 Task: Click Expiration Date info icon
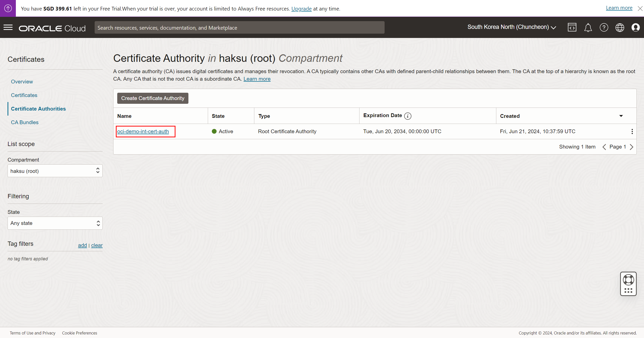pyautogui.click(x=408, y=116)
